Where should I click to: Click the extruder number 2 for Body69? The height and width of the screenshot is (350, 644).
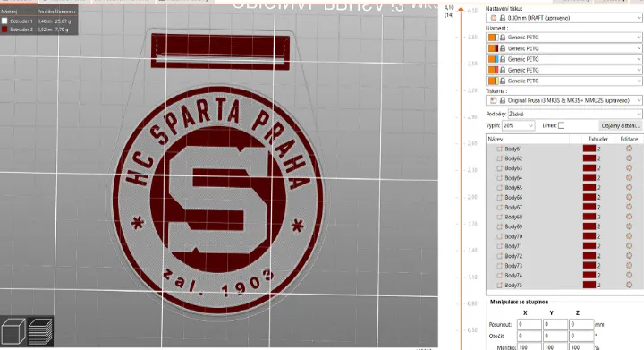598,226
